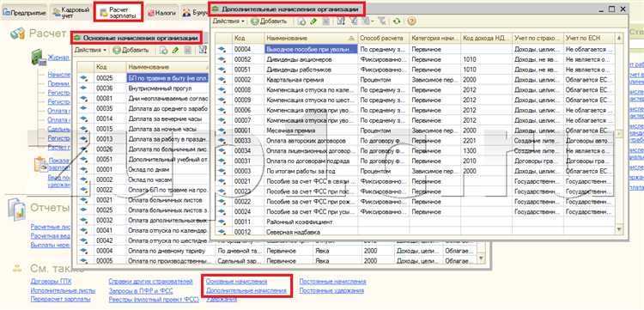Open the Постоянные удержания link
The height and width of the screenshot is (310, 644).
click(331, 291)
